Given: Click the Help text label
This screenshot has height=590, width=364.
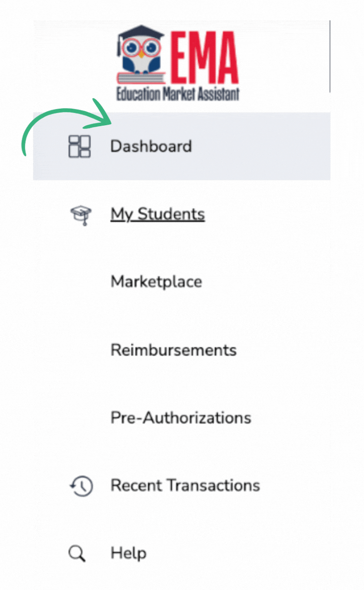Looking at the screenshot, I should coord(128,554).
